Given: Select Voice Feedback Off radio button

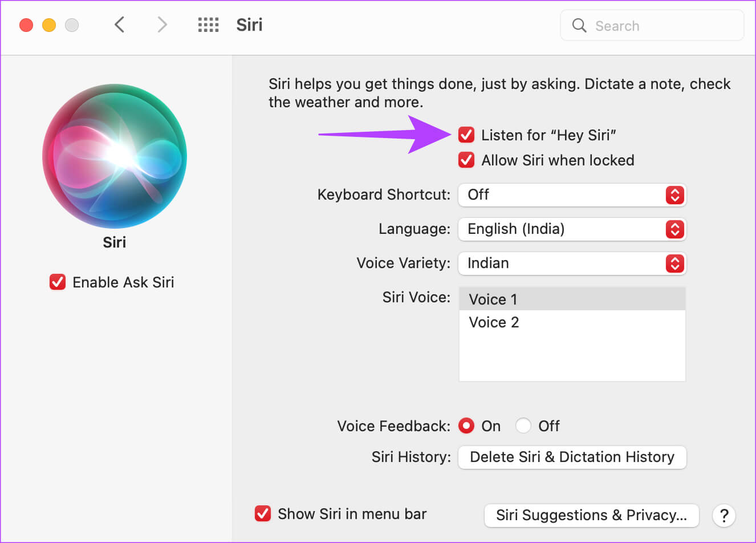Looking at the screenshot, I should tap(523, 426).
